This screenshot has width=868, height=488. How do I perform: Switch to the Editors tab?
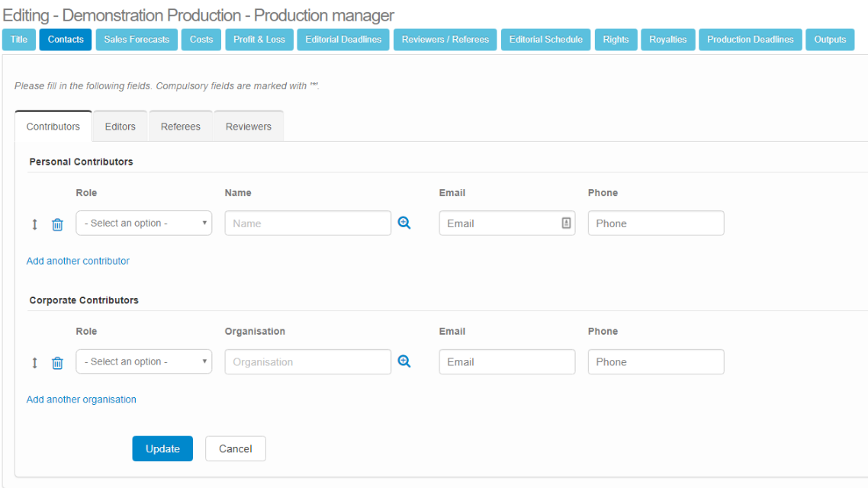(120, 127)
